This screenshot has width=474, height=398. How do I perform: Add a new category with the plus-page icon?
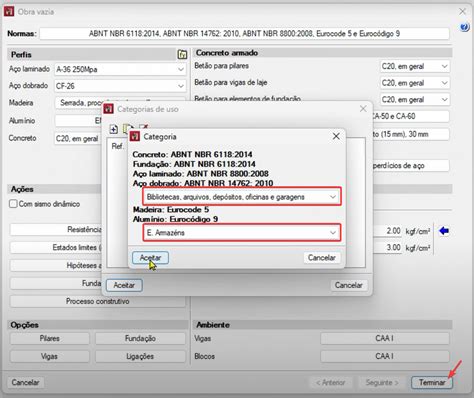[114, 129]
